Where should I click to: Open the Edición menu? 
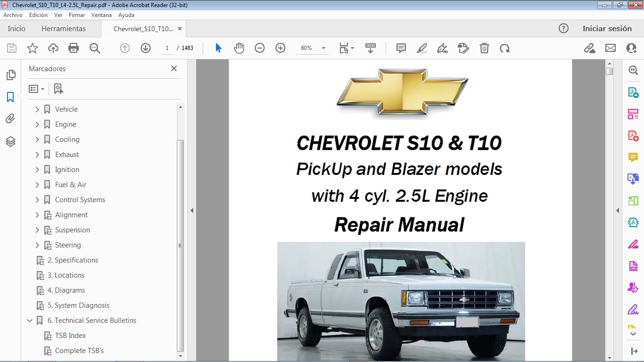[x=38, y=15]
